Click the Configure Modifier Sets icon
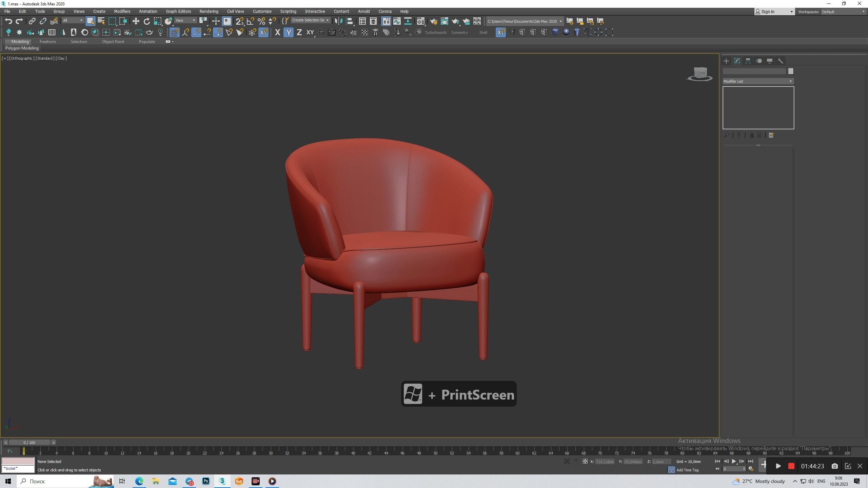The height and width of the screenshot is (488, 868). (771, 135)
